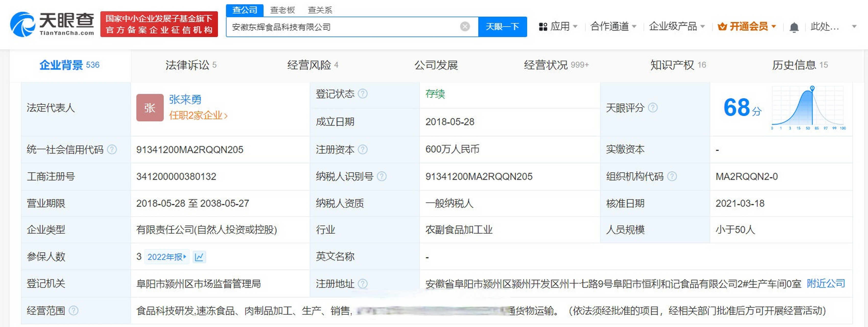Click the 2018-05-28 founding date value

coord(450,122)
